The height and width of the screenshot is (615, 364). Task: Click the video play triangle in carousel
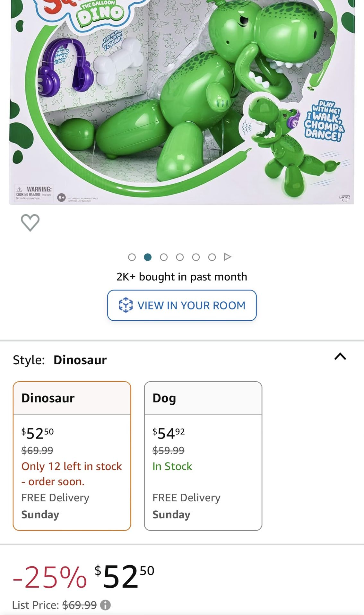click(228, 257)
